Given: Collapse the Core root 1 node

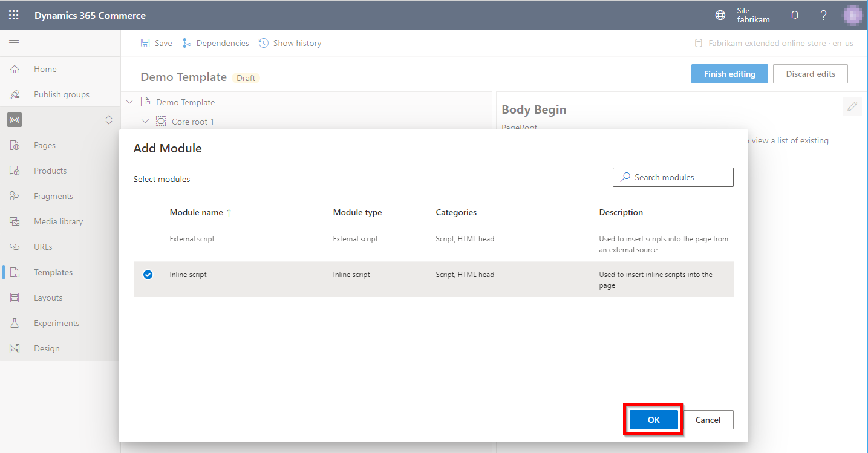Looking at the screenshot, I should tap(145, 121).
